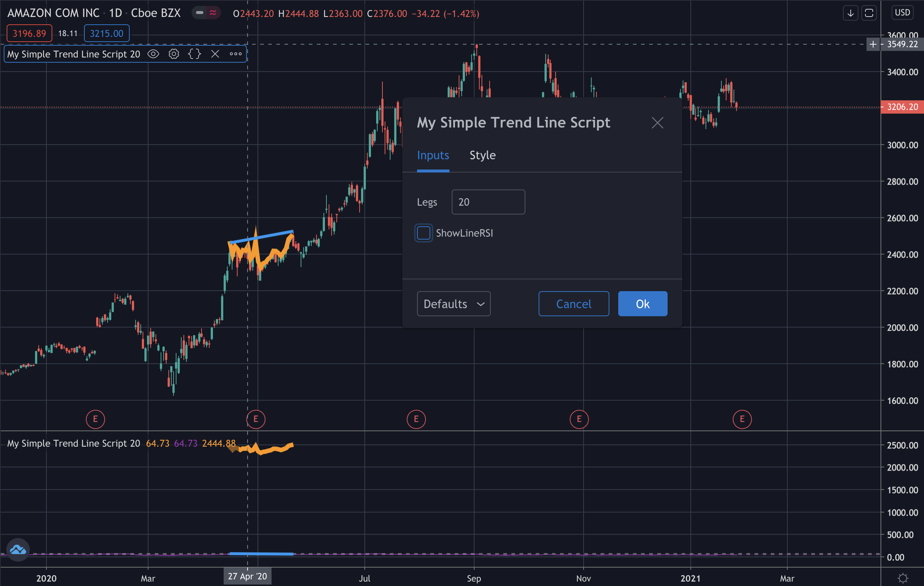Click the earnings marker before Sep
Screen dimensions: 924x586
click(416, 419)
